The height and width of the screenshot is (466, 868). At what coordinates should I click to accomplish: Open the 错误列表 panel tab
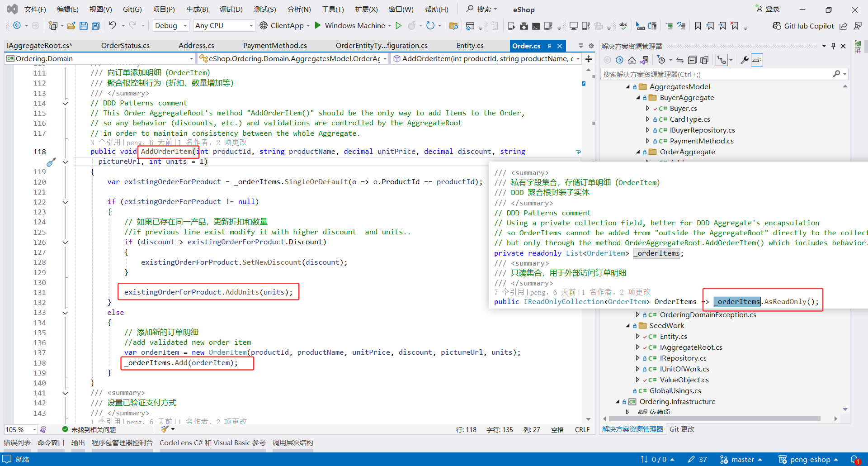click(17, 443)
